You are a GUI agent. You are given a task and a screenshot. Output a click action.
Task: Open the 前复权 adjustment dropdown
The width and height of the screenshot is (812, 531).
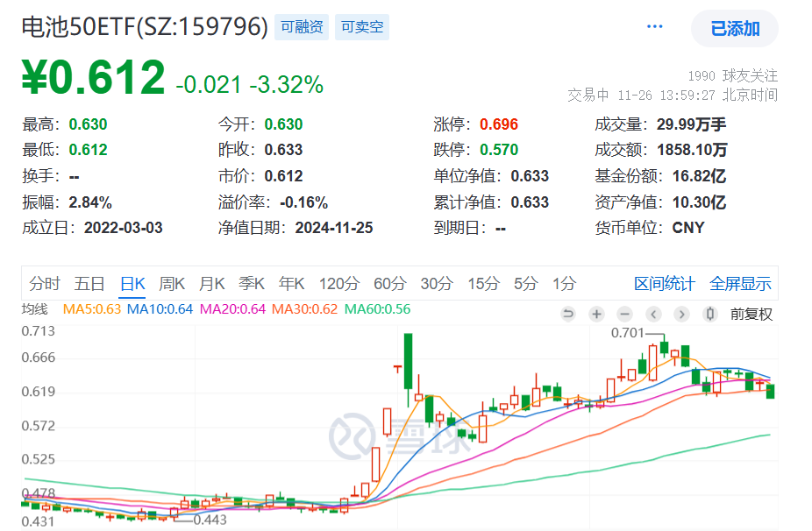click(751, 315)
